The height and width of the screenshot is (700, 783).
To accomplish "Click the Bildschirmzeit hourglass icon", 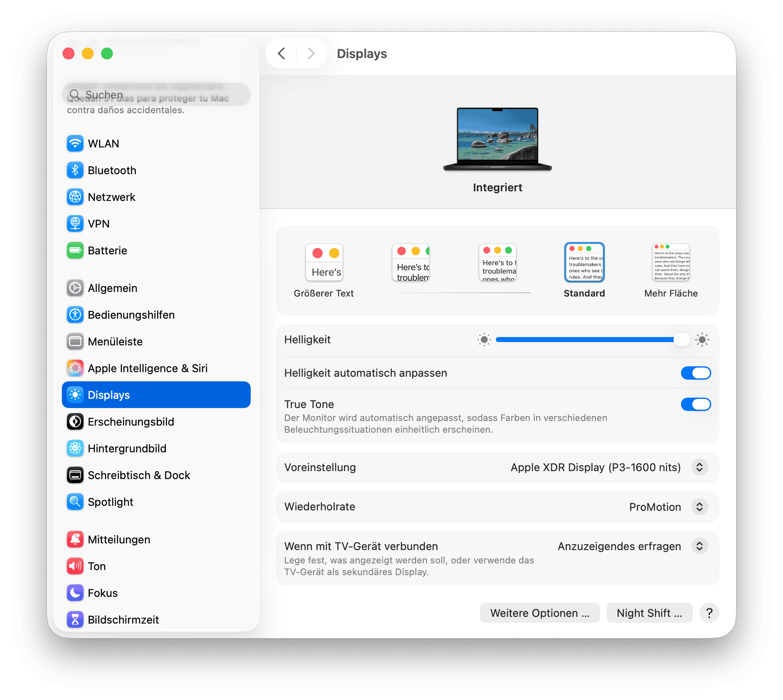I will pos(75,620).
